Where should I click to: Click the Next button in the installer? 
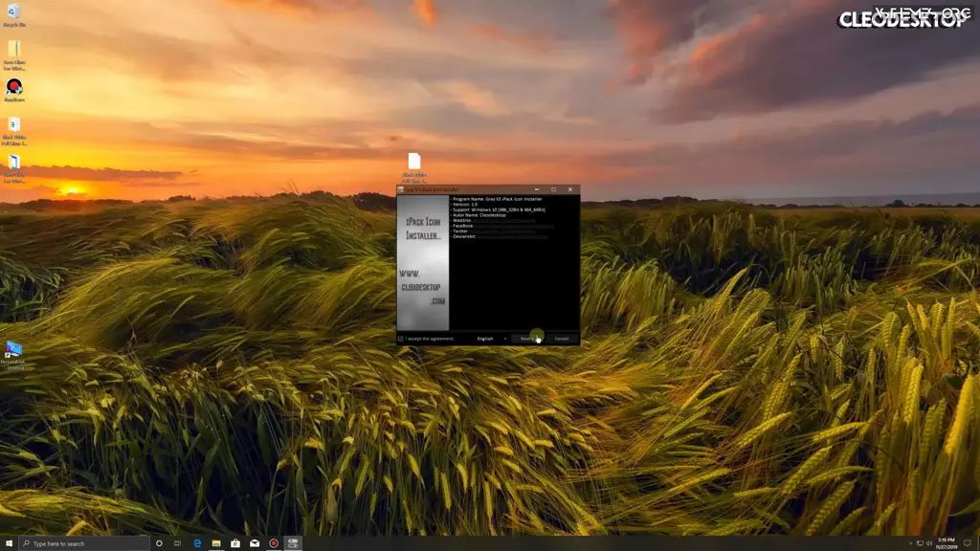528,339
